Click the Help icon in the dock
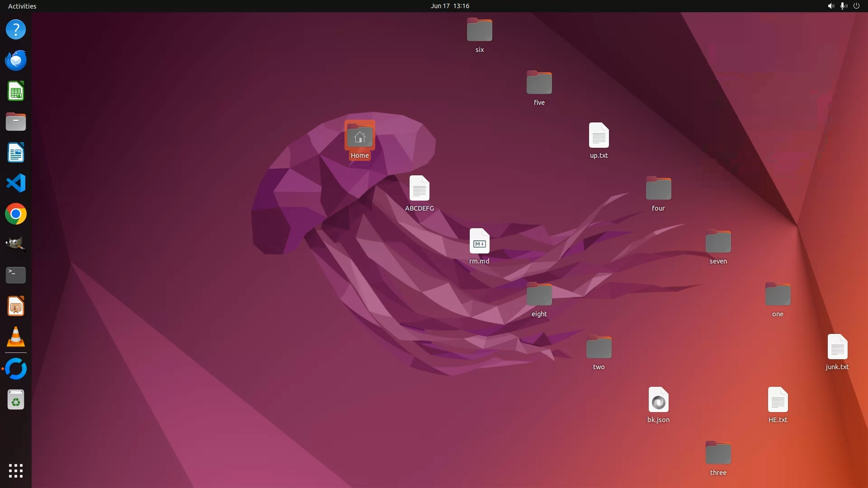 point(16,29)
